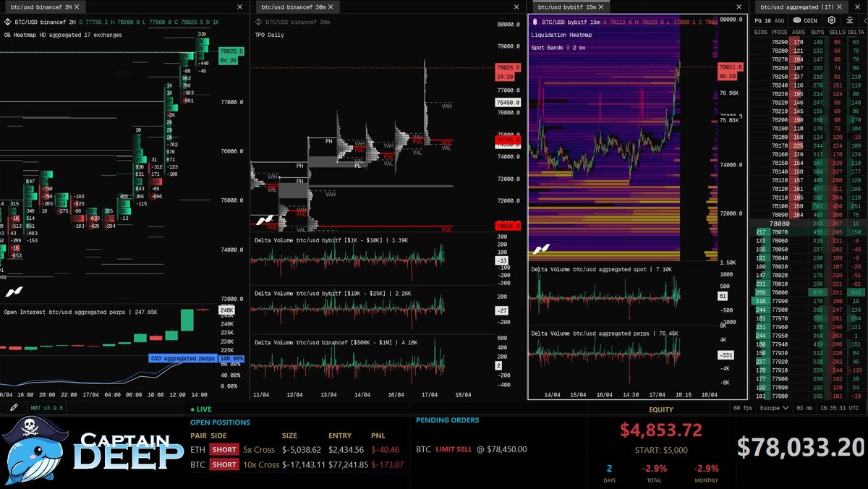Select the TPO Daily indicator label
This screenshot has height=489, width=868.
pyautogui.click(x=269, y=35)
